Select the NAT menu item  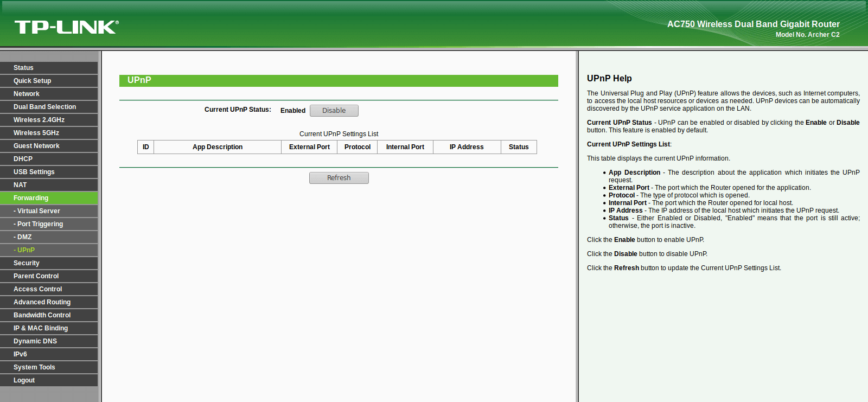point(49,185)
